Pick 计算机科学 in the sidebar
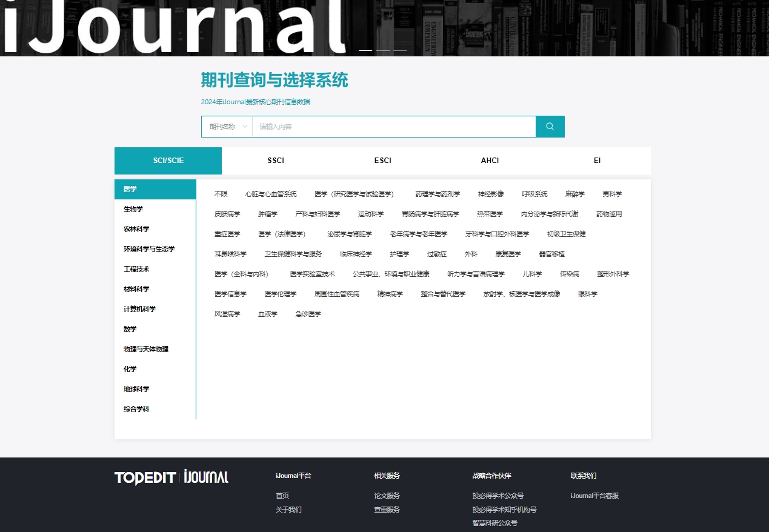This screenshot has width=769, height=532. [155, 309]
